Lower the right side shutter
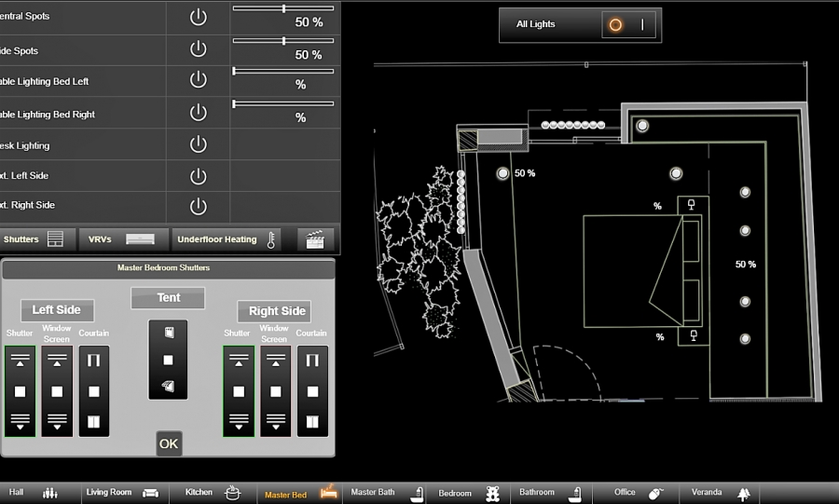Viewport: 839px width, 504px height. point(239,422)
